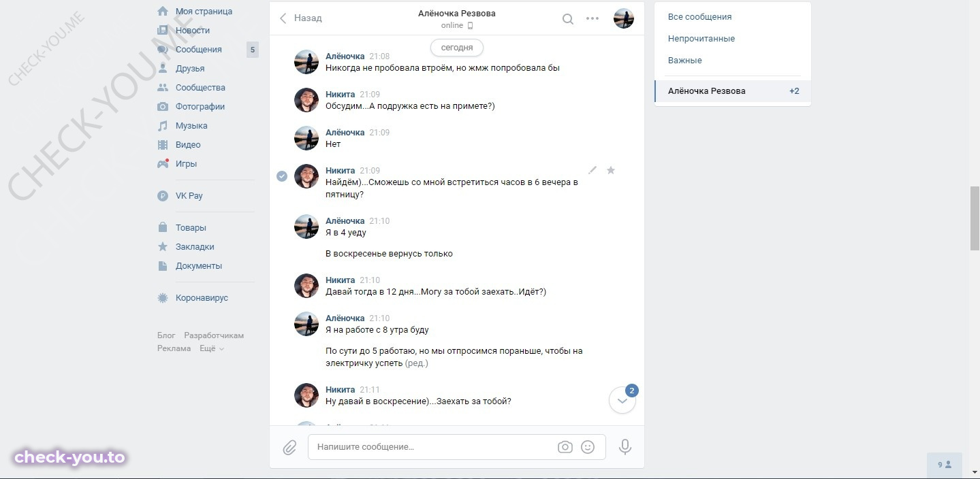Image resolution: width=980 pixels, height=479 pixels.
Task: Open Моя страница home icon
Action: [x=163, y=11]
